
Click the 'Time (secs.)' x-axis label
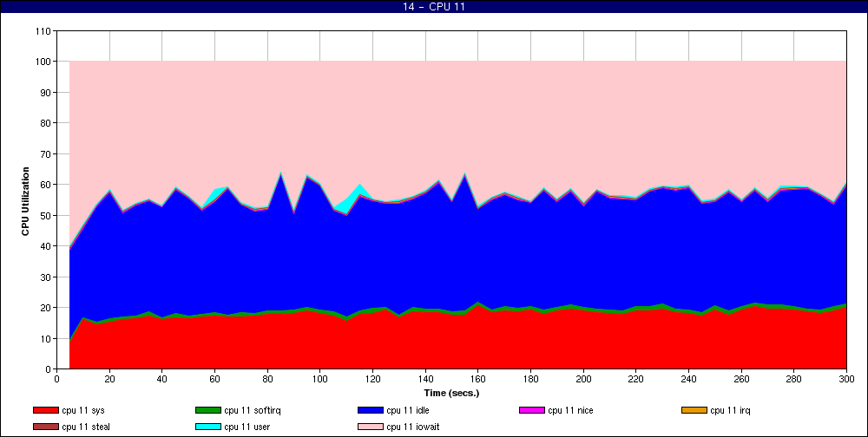451,394
